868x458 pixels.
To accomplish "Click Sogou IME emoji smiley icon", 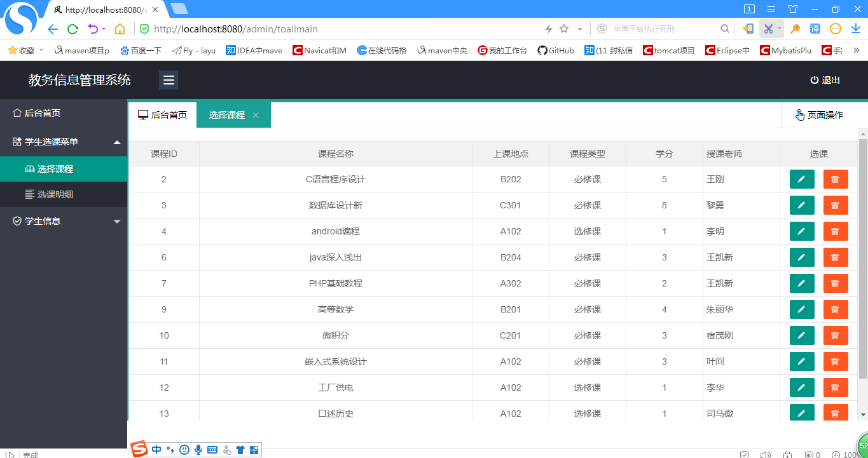I will pyautogui.click(x=184, y=450).
